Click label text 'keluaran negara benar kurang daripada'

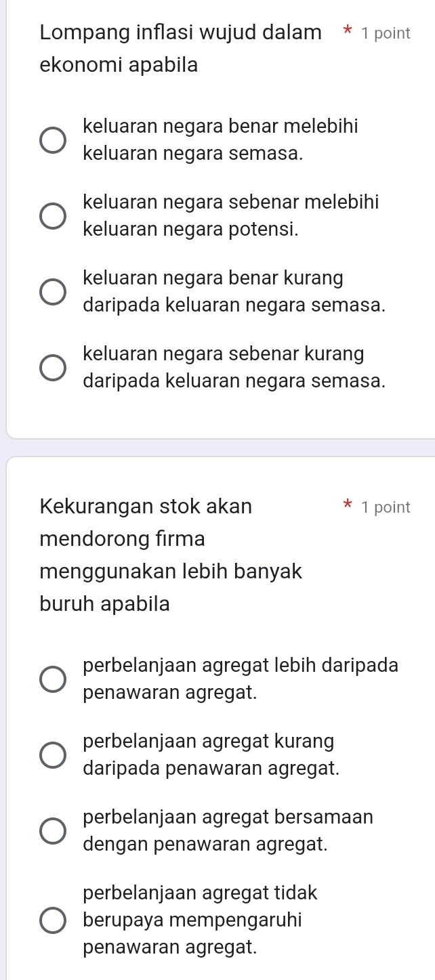234,291
